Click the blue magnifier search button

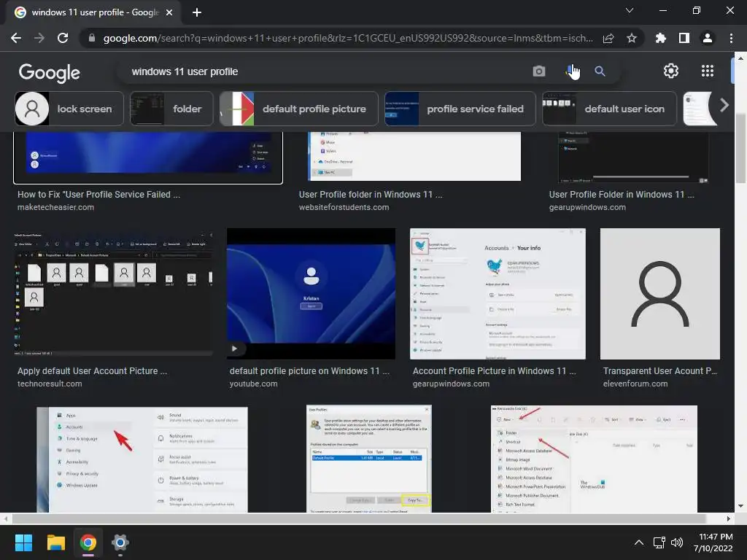point(600,71)
